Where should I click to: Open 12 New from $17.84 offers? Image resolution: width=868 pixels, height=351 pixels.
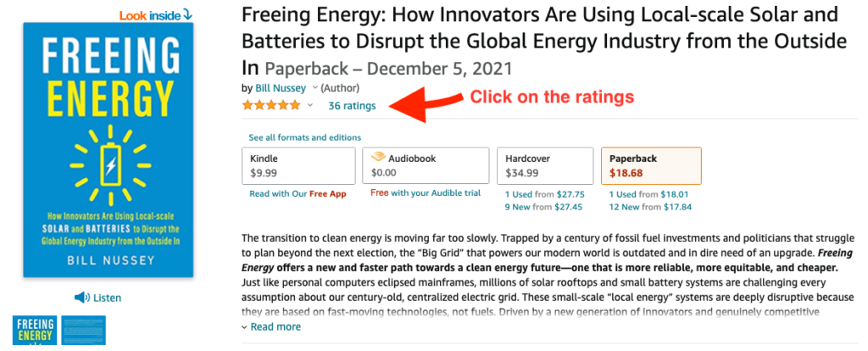click(650, 207)
